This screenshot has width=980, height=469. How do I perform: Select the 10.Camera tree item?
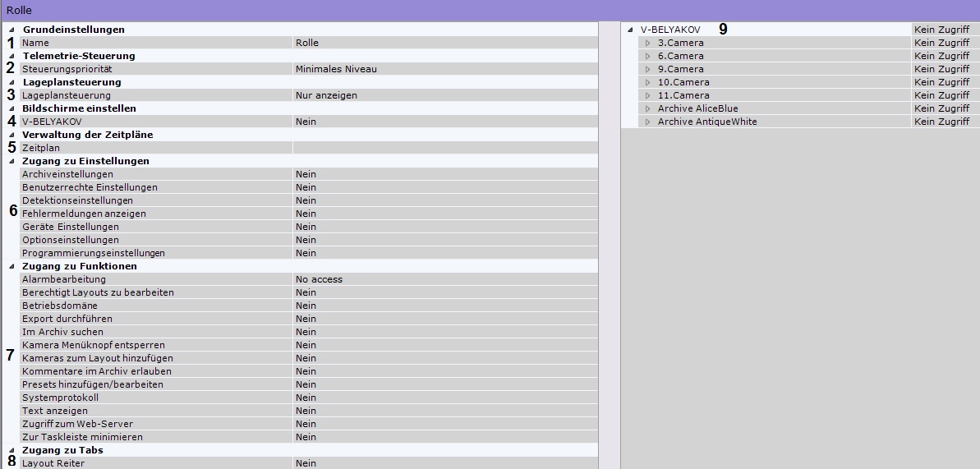[x=683, y=82]
